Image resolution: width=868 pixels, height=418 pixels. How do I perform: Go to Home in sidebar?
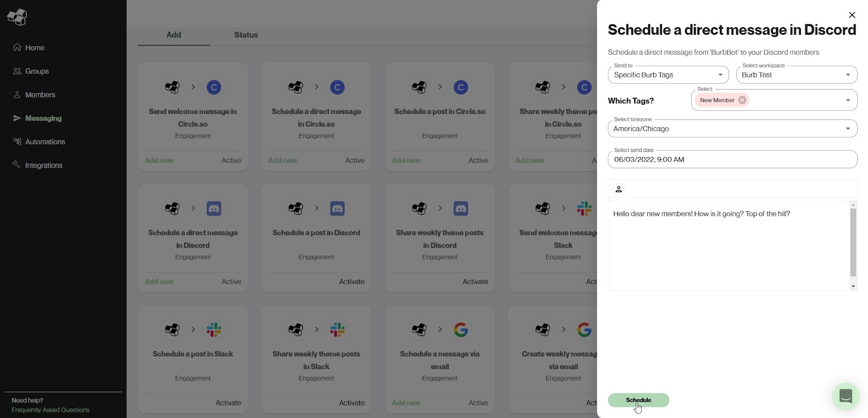(34, 48)
